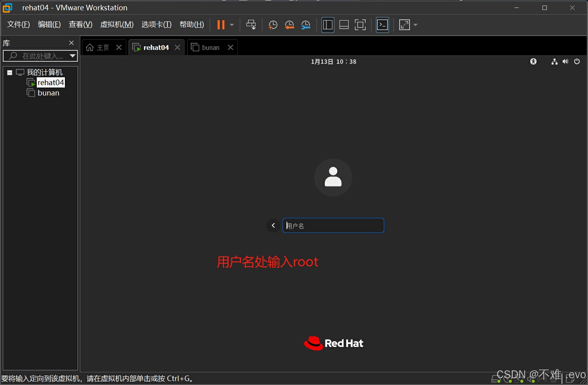
Task: Click inside the 用户名 input field
Action: pyautogui.click(x=333, y=225)
